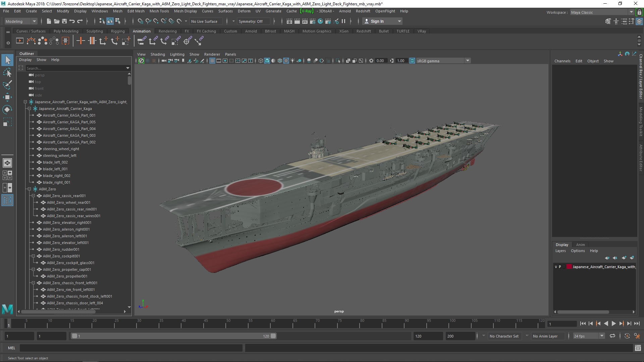Click the Sign In button

(377, 21)
